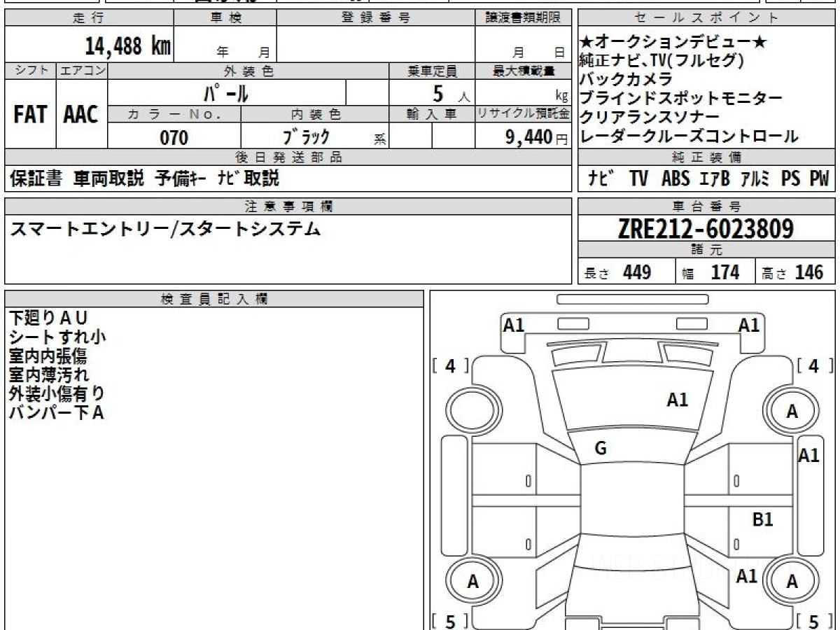Screen dimensions: 840x630
Task: Select PS in the genuine equipment row
Action: point(791,179)
